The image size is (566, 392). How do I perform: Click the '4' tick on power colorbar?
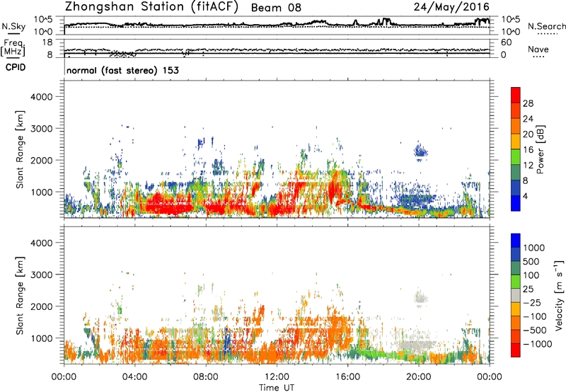pyautogui.click(x=526, y=196)
